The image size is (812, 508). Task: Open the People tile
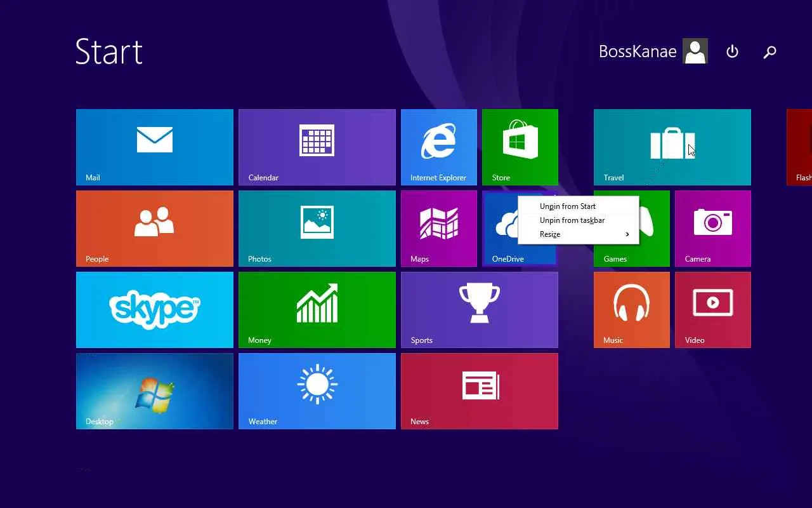[x=155, y=229]
